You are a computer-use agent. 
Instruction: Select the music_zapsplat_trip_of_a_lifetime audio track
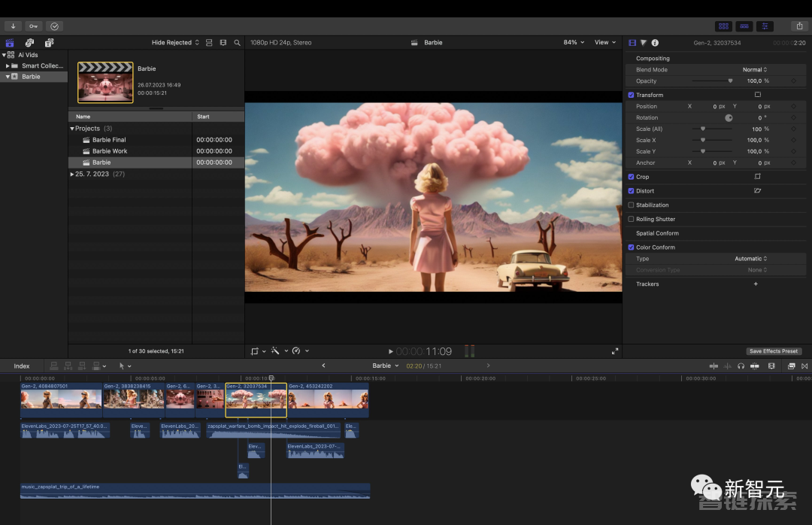pyautogui.click(x=195, y=491)
